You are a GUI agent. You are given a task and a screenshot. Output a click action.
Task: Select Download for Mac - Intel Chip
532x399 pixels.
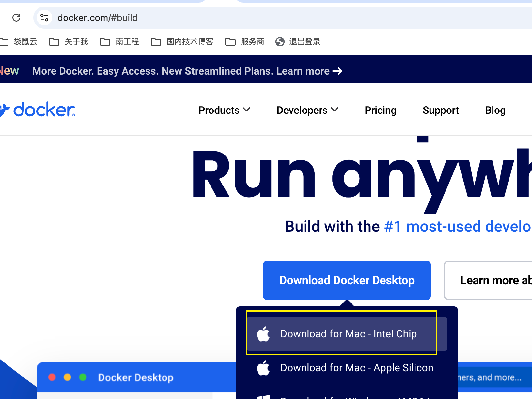347,334
